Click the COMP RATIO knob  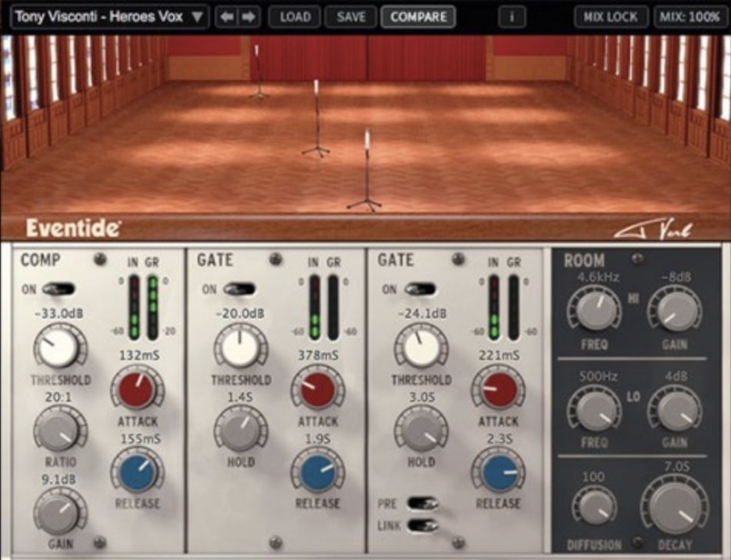[60, 430]
